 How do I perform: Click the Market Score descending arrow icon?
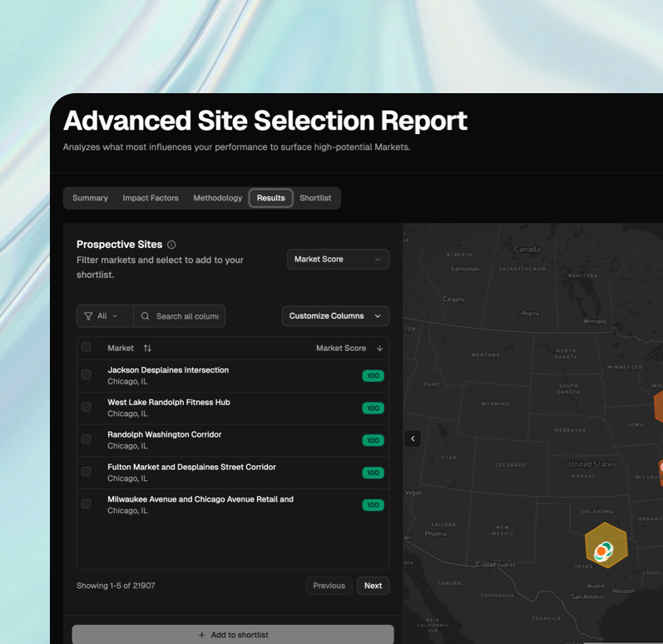pyautogui.click(x=380, y=349)
